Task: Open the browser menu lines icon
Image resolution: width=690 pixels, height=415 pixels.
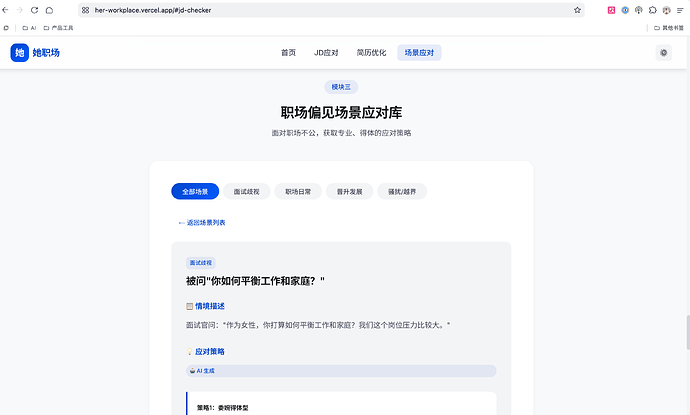Action: coord(680,10)
